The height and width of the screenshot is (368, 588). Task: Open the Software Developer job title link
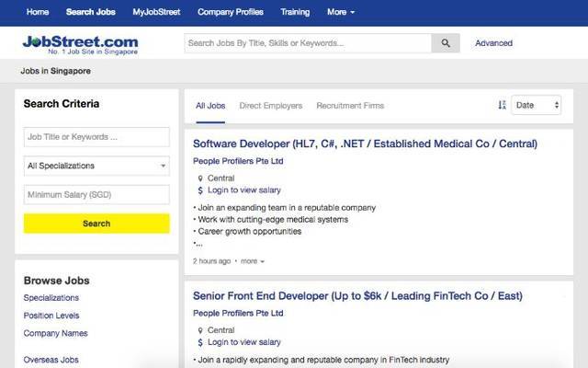click(365, 144)
